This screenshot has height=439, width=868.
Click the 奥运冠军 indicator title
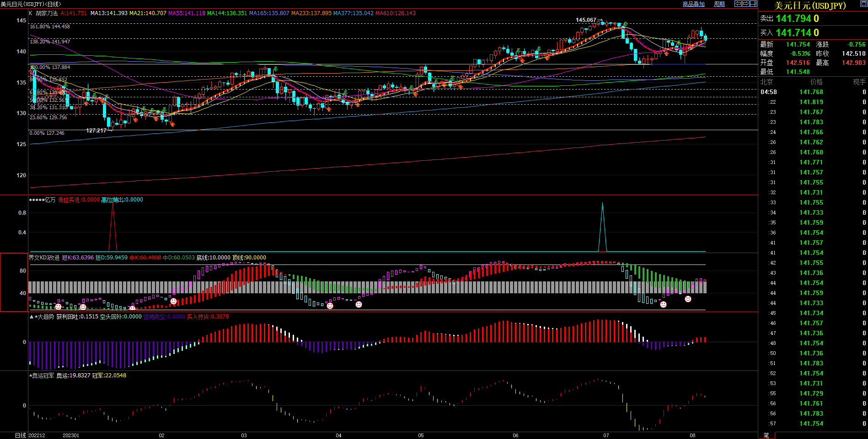pos(43,376)
